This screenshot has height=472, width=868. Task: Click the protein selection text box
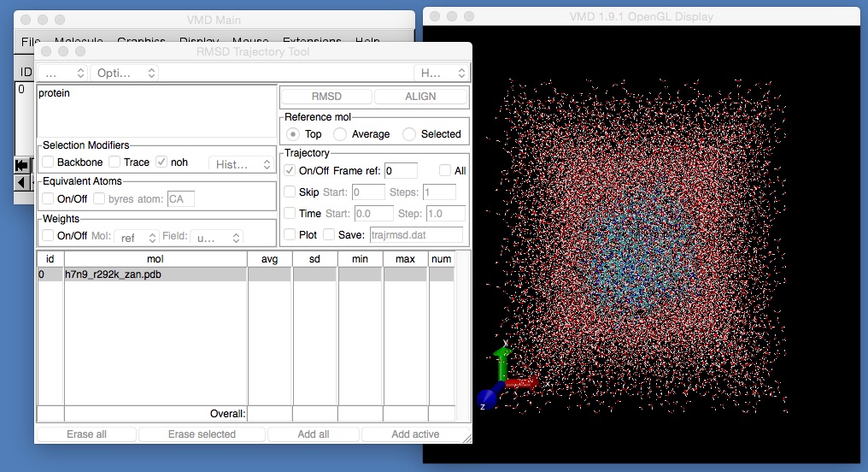[156, 111]
